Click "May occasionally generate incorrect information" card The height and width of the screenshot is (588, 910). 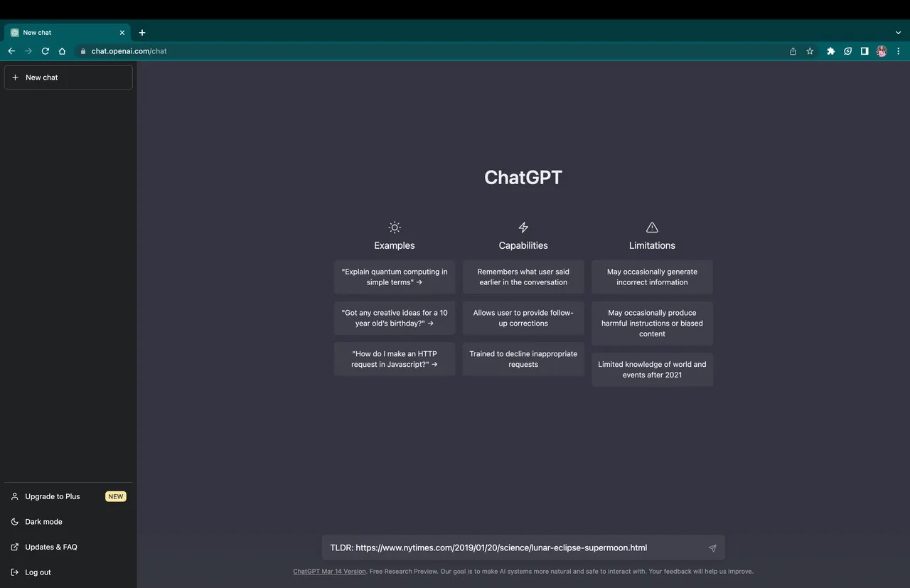tap(652, 277)
